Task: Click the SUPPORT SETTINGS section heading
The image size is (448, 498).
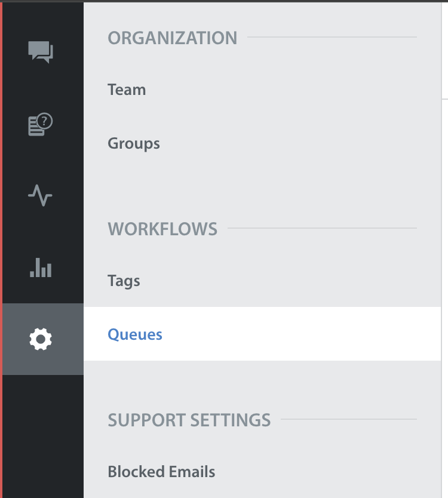Action: [189, 420]
